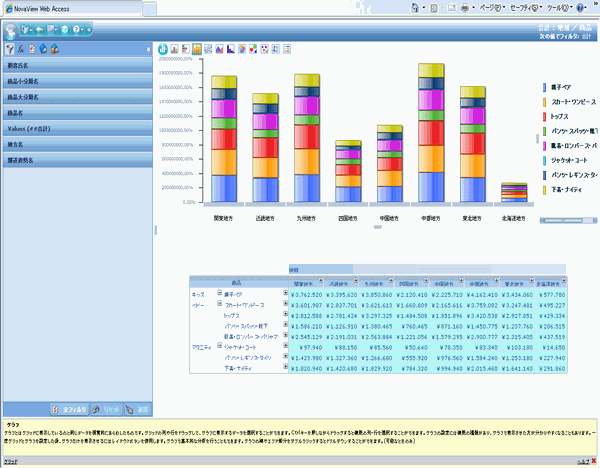Select the first bar on the chart
The width and height of the screenshot is (600, 468).
224,139
